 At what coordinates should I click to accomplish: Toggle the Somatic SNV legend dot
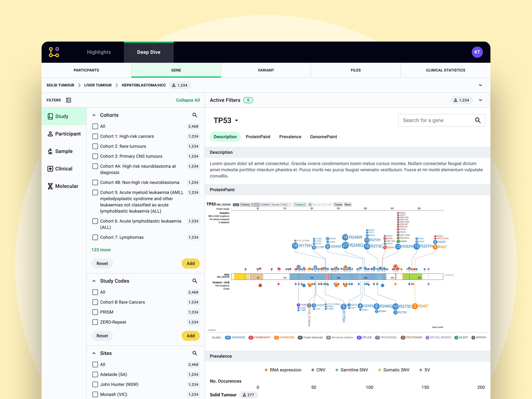pos(379,370)
